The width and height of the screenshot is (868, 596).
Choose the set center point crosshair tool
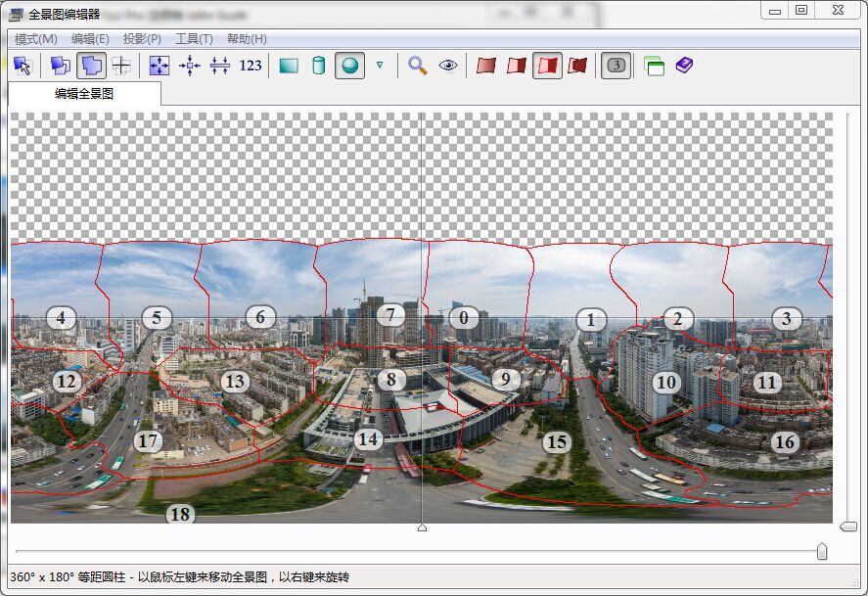[x=121, y=66]
